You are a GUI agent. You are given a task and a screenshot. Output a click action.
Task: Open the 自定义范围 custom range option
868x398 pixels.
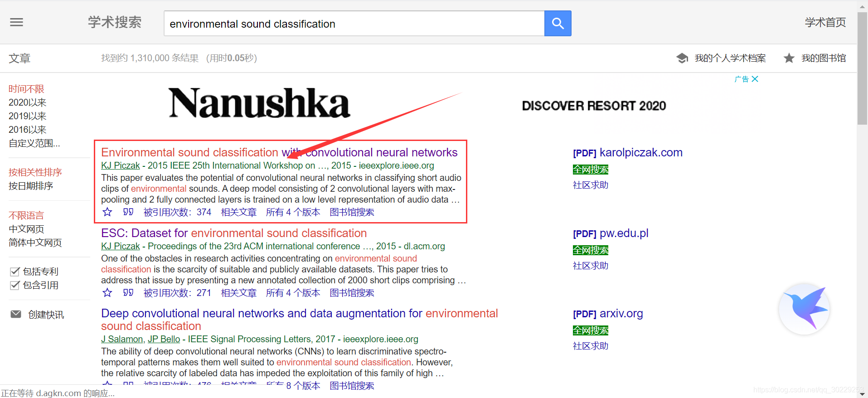pyautogui.click(x=34, y=143)
